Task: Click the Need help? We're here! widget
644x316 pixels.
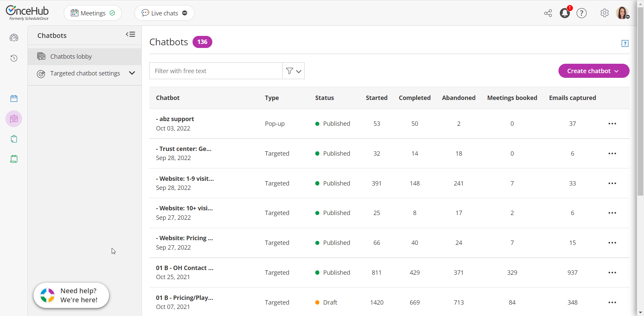Action: click(x=71, y=296)
